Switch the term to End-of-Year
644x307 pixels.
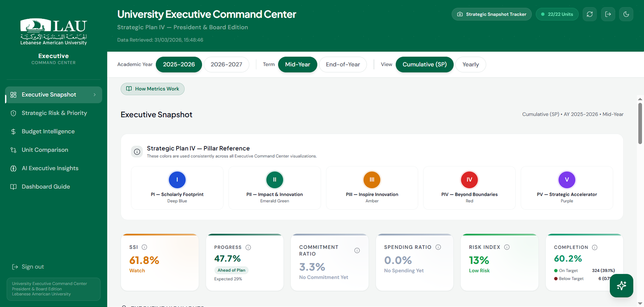343,64
